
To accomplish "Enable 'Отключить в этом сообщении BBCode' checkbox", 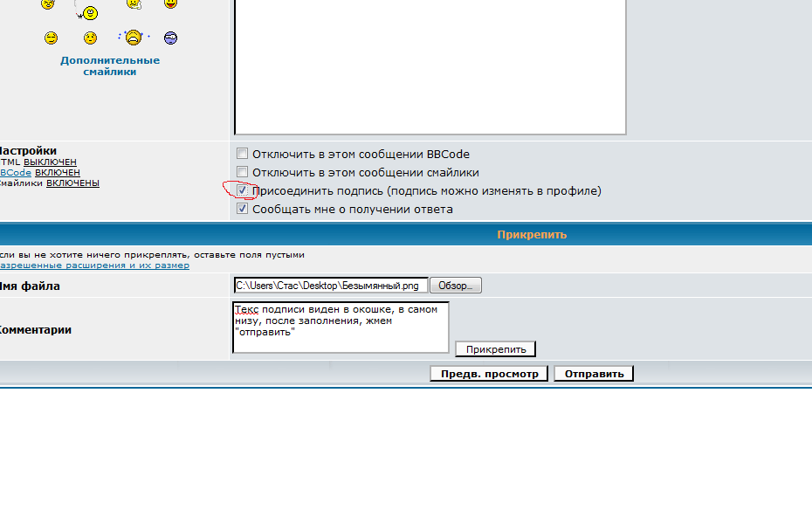I will 243,154.
